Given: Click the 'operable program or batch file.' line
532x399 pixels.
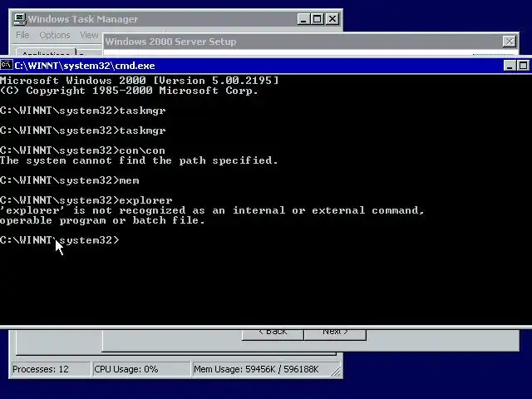Looking at the screenshot, I should point(102,220).
